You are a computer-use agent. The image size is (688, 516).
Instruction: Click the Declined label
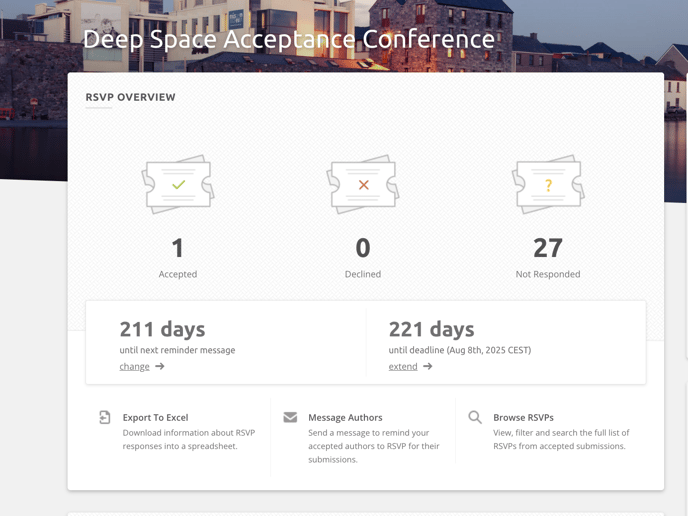pos(363,274)
